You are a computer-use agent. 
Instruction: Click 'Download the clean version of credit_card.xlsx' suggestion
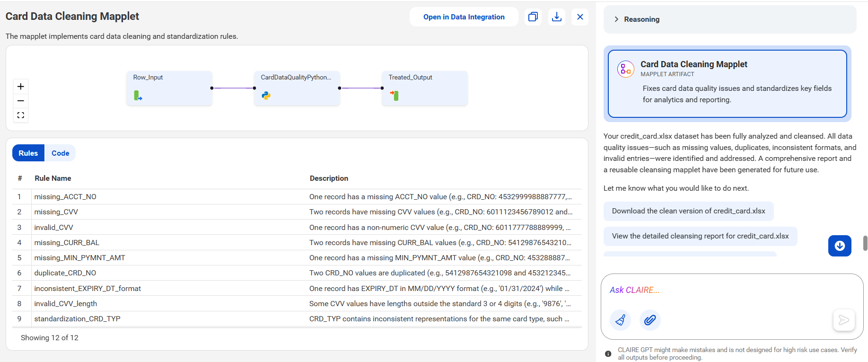point(688,211)
